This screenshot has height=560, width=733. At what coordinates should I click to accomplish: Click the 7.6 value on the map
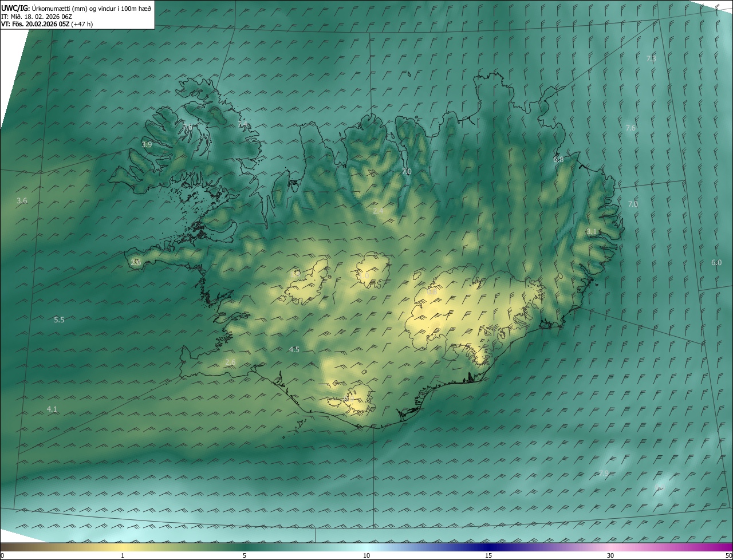click(x=630, y=128)
